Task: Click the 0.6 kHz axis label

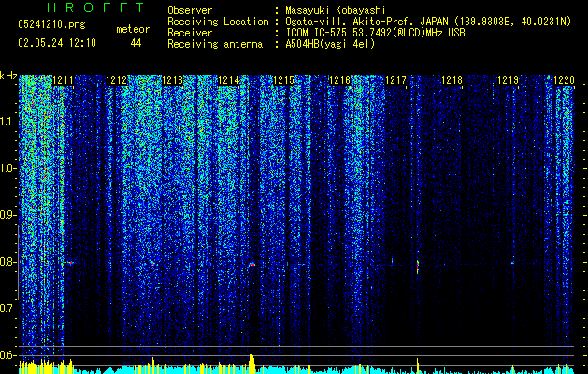Action: [x=8, y=355]
